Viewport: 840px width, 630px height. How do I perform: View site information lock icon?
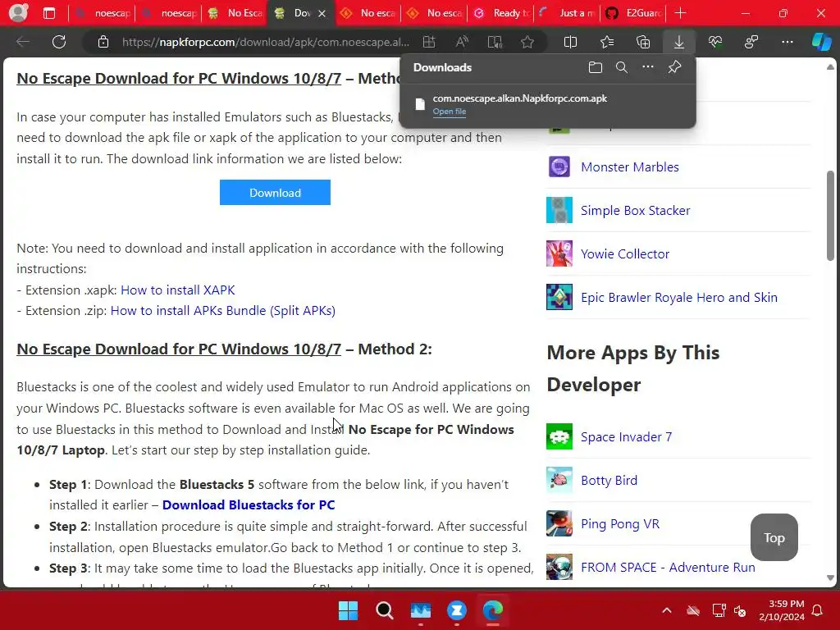(x=103, y=42)
